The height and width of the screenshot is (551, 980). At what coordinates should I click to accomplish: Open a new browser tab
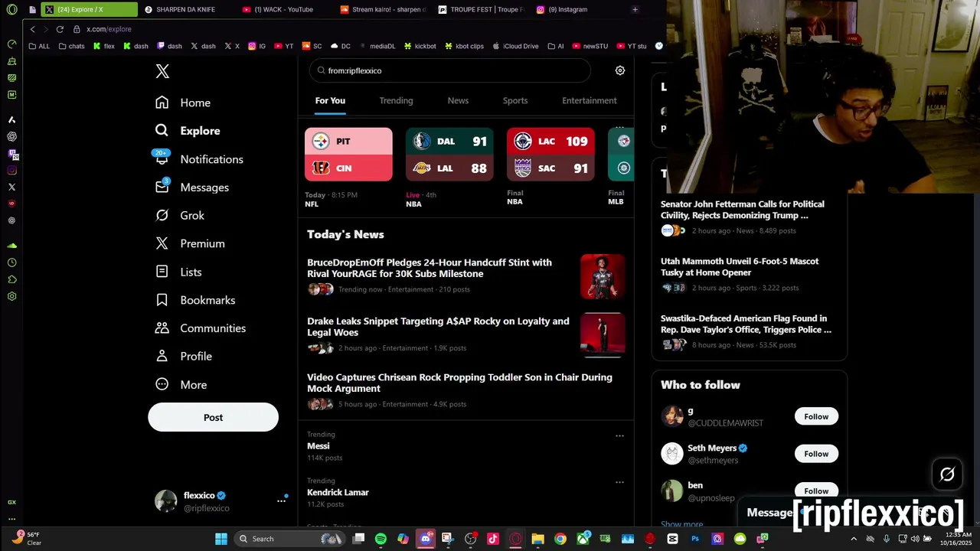[635, 9]
